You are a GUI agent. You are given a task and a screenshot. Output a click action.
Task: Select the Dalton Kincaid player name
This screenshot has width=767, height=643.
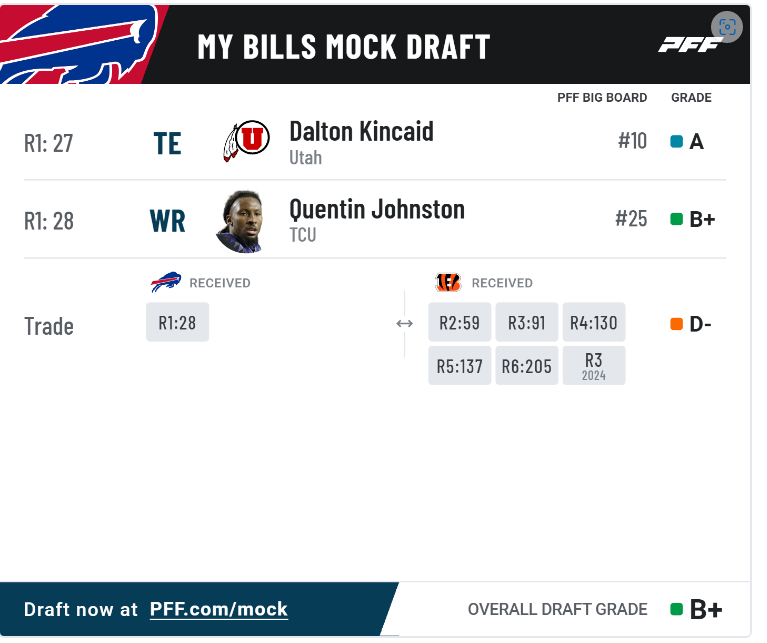[361, 131]
